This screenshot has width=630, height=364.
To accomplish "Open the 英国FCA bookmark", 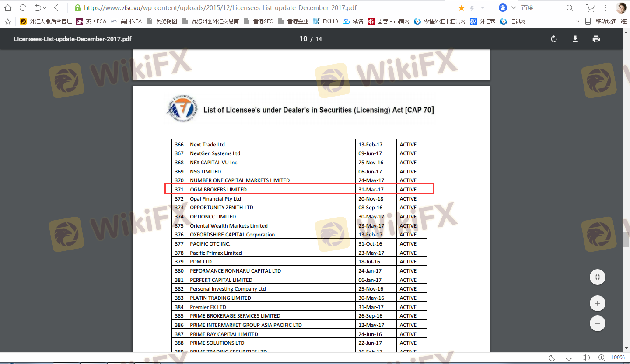I will point(91,21).
